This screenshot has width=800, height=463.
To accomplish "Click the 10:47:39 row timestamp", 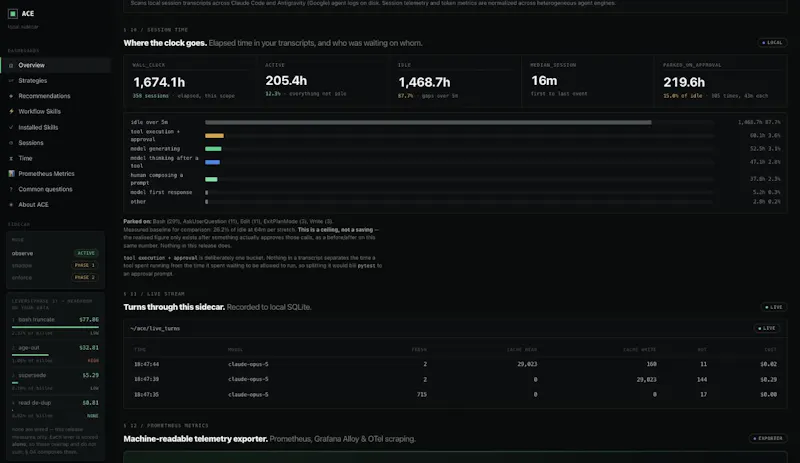I will click(x=146, y=380).
